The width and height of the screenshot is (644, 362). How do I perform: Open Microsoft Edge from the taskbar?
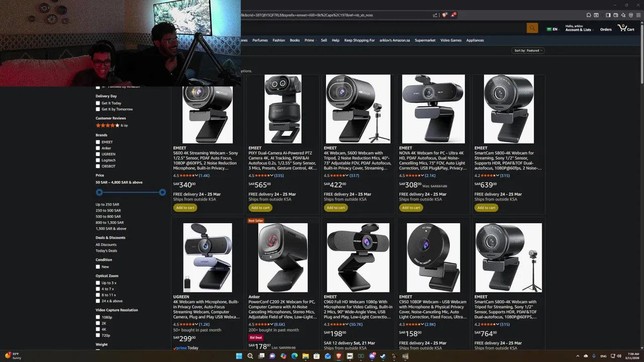click(294, 356)
